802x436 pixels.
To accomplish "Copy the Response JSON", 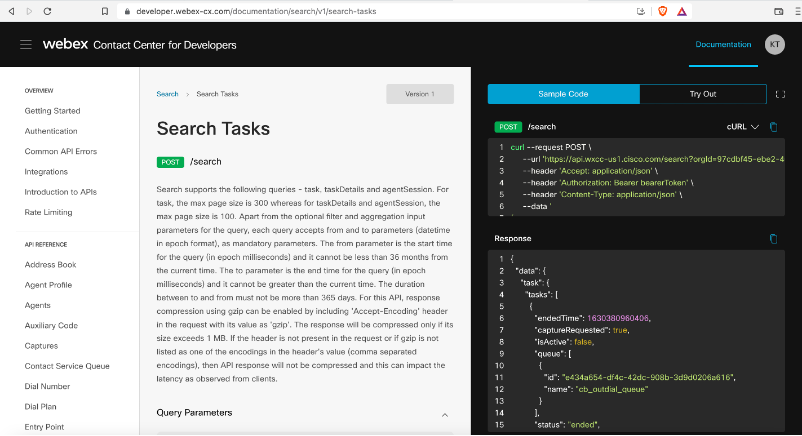I will [773, 239].
